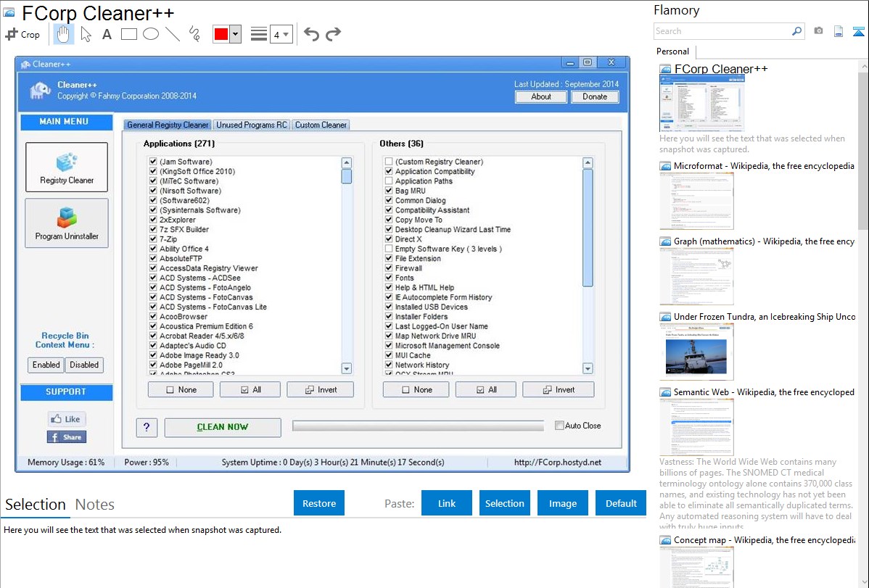The image size is (869, 588).
Task: Check the Application Paths checkbox
Action: pos(389,181)
